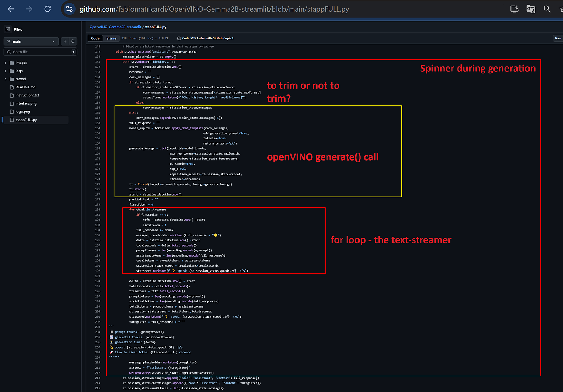This screenshot has height=392, width=563.
Task: Click the install app icon in address bar
Action: pyautogui.click(x=514, y=9)
